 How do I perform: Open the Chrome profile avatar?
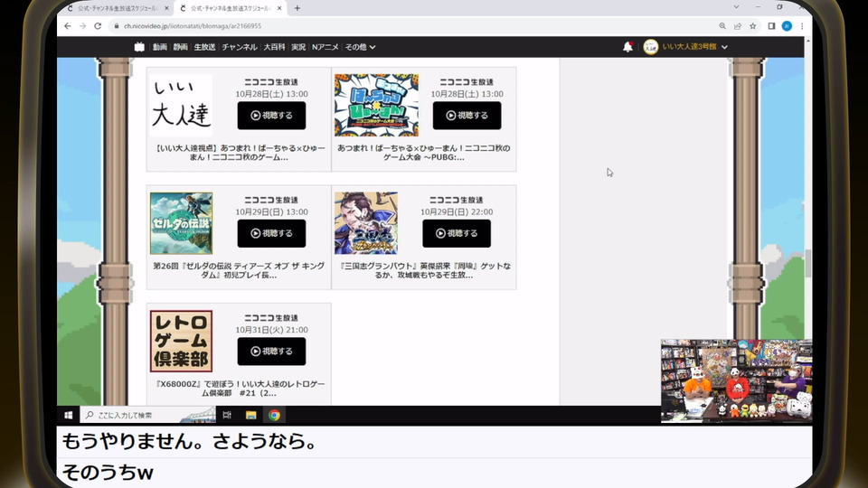pyautogui.click(x=787, y=26)
